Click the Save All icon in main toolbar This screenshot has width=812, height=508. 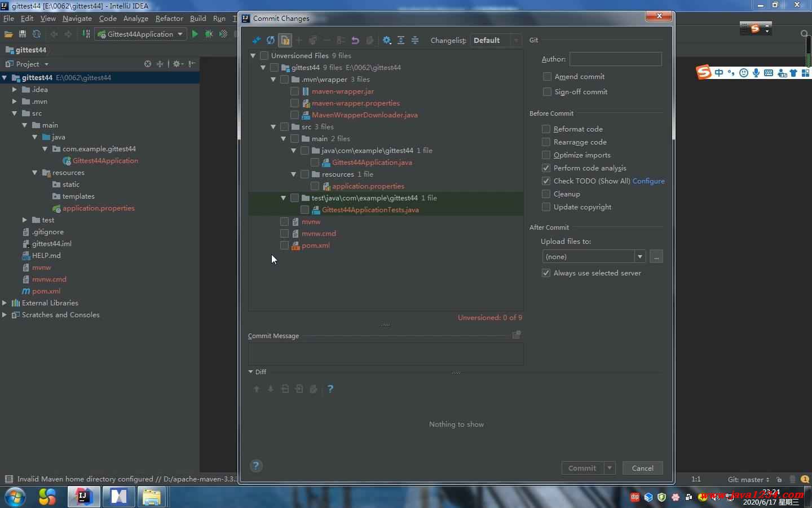(x=23, y=34)
